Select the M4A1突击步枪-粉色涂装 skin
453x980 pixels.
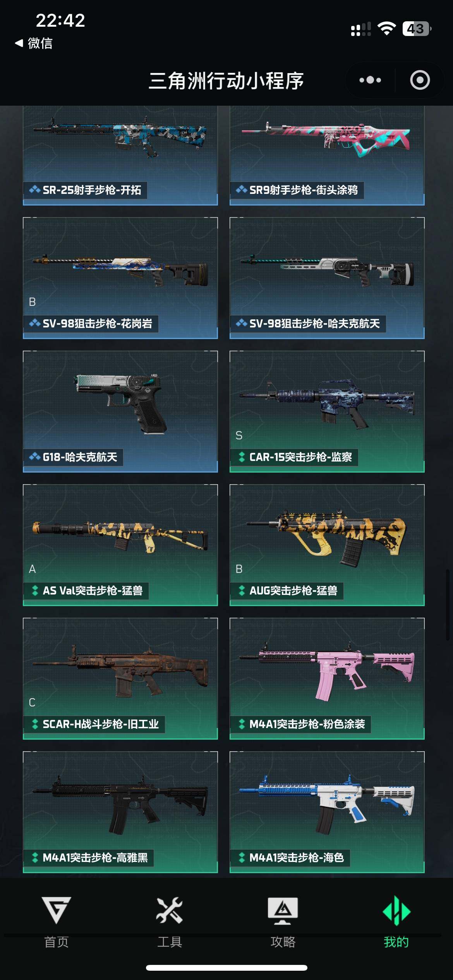coord(327,678)
